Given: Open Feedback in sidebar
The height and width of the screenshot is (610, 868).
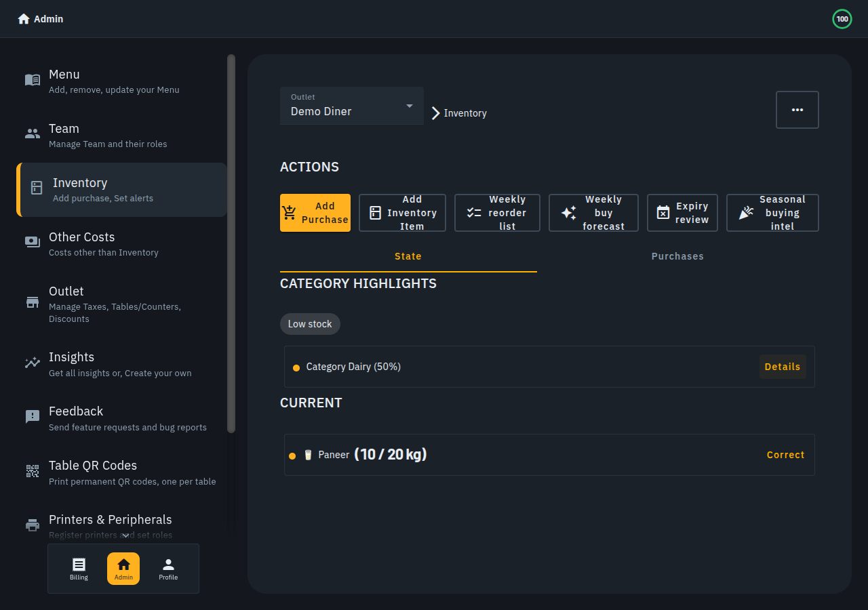Looking at the screenshot, I should click(x=122, y=418).
